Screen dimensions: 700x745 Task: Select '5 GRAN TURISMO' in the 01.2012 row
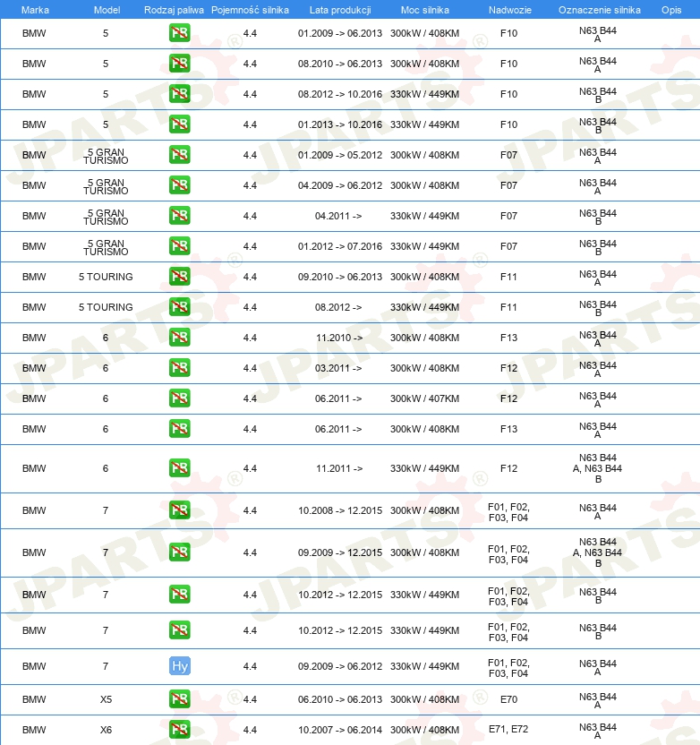pos(106,247)
